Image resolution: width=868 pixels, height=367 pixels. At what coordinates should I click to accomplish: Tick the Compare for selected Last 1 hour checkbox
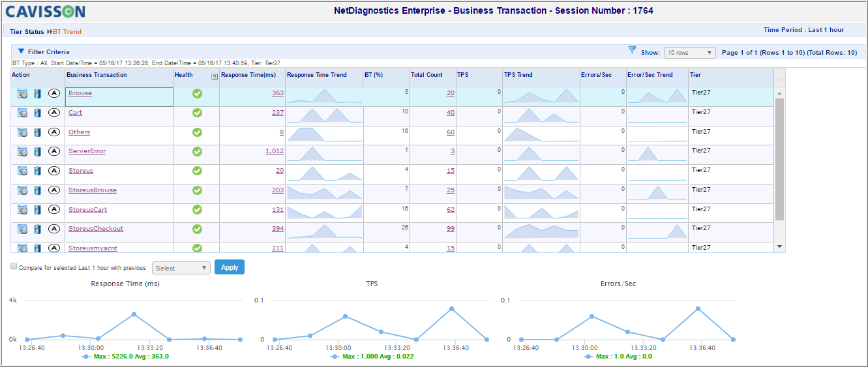pyautogui.click(x=14, y=267)
